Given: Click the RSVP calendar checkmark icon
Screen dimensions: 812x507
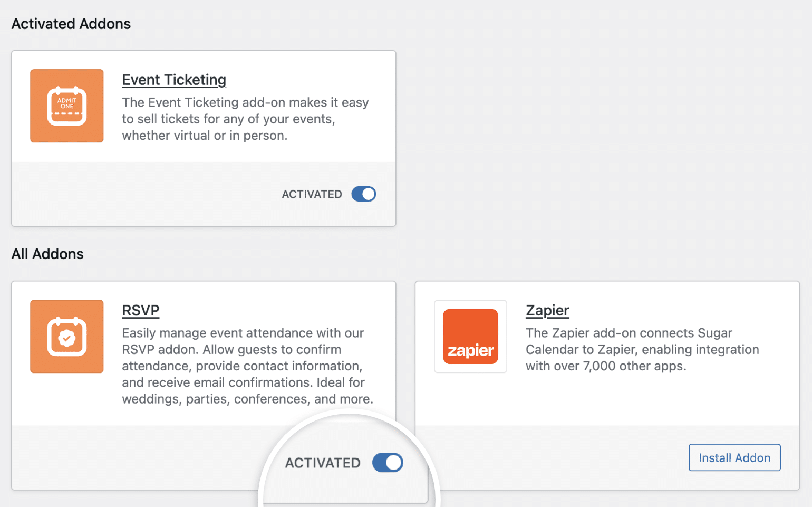Looking at the screenshot, I should (67, 337).
